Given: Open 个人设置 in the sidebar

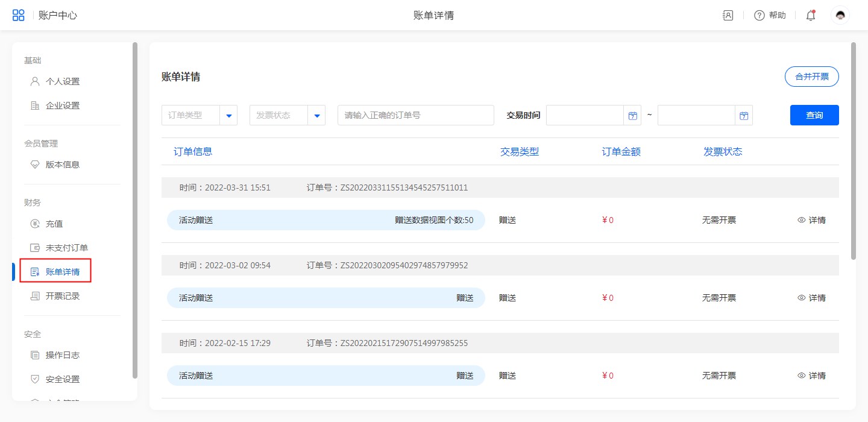Looking at the screenshot, I should click(x=62, y=81).
